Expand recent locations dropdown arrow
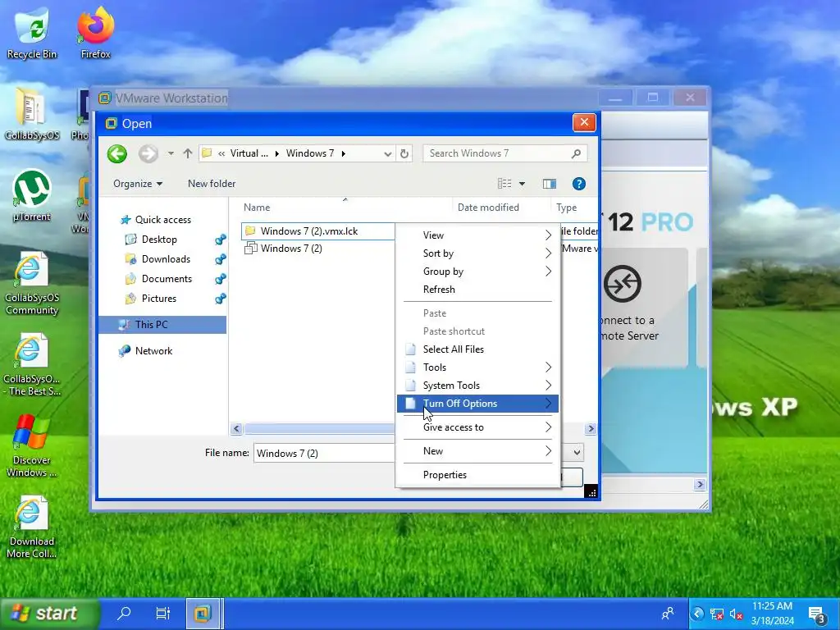The width and height of the screenshot is (840, 630). [x=171, y=153]
